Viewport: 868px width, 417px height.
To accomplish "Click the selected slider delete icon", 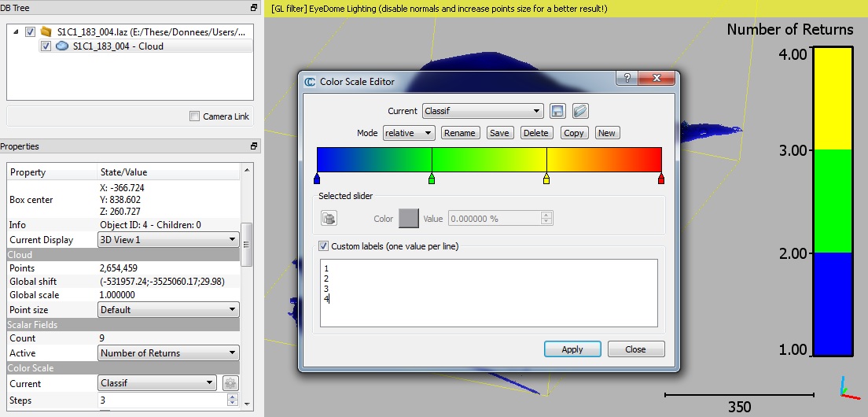I will [x=329, y=218].
